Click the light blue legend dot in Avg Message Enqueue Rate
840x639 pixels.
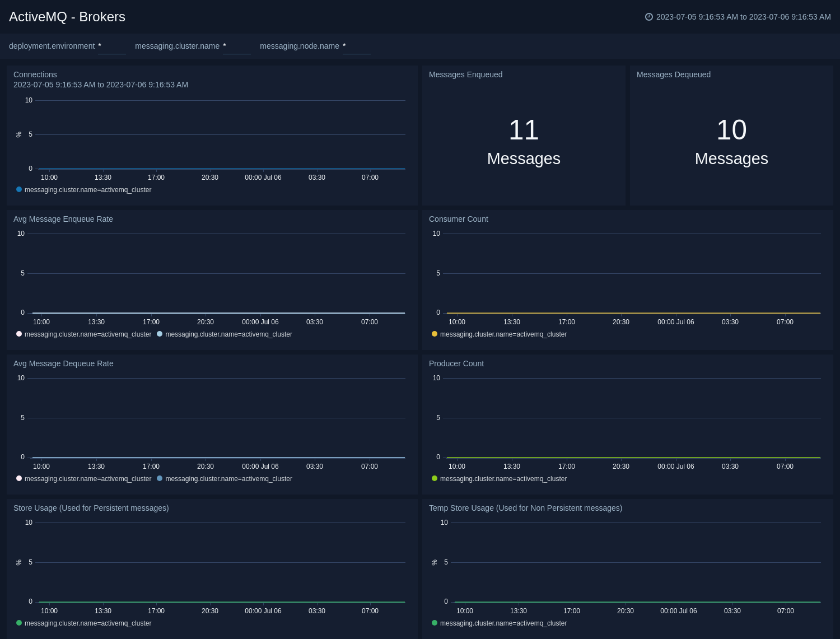(160, 334)
